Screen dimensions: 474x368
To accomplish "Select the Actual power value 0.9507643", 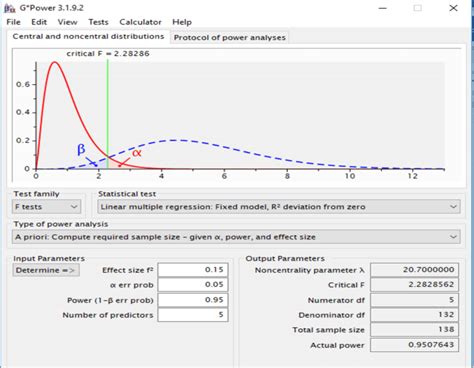I will 414,345.
